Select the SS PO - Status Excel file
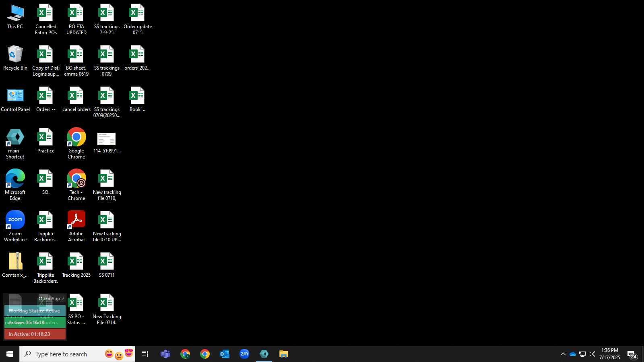Screen dimensions: 644x362 pos(76,310)
